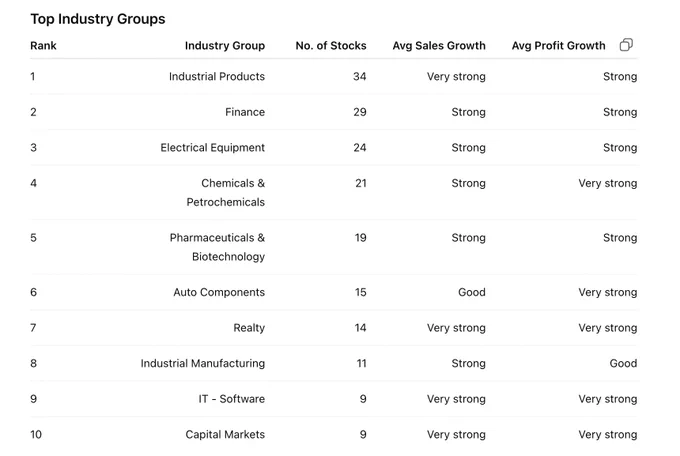
Task: Click the Avg Sales Growth header
Action: 439,46
